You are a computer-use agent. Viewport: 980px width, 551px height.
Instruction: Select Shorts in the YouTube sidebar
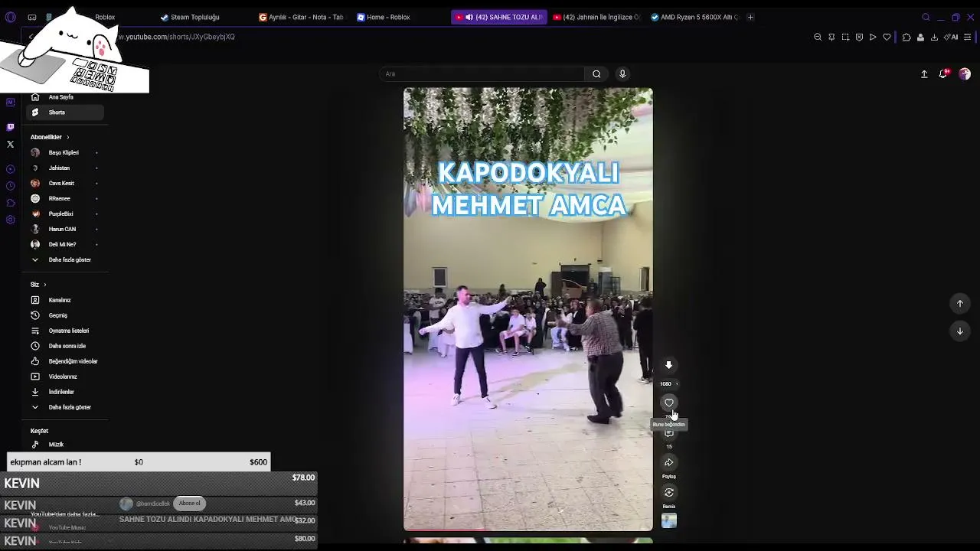[x=65, y=112]
